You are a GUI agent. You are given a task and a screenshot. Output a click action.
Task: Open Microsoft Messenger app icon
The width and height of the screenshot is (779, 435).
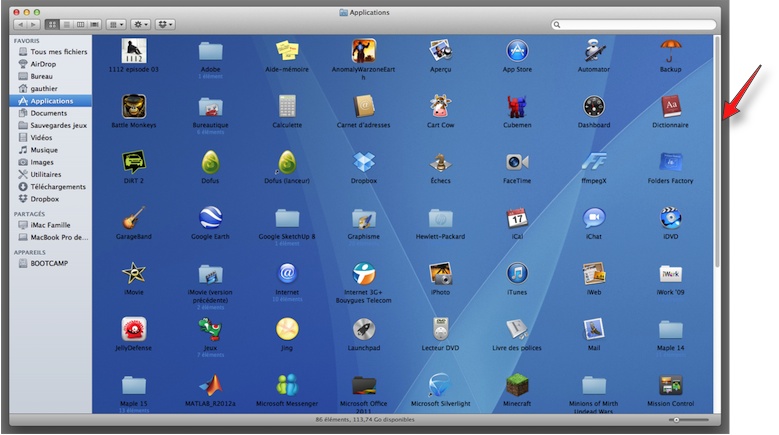(x=287, y=385)
